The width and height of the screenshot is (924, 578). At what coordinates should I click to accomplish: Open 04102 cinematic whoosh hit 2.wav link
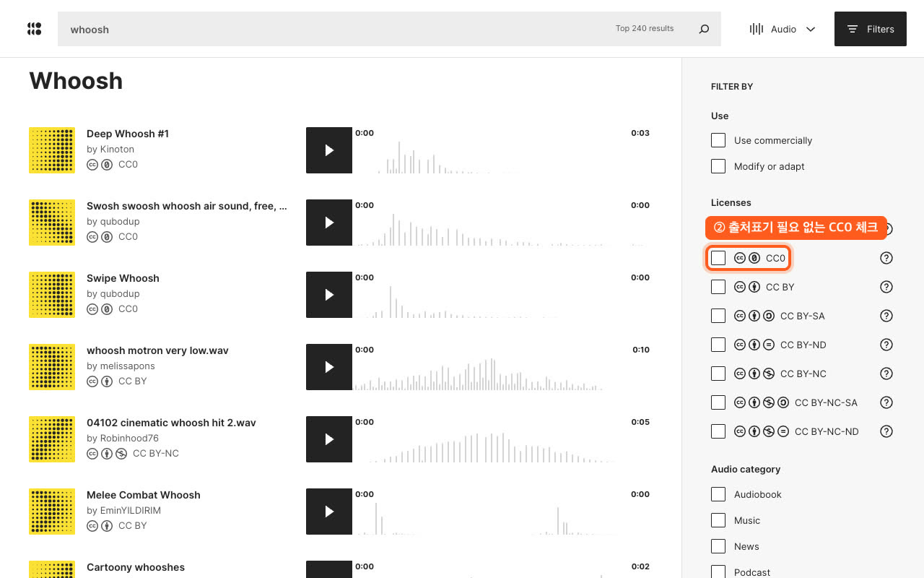tap(171, 423)
